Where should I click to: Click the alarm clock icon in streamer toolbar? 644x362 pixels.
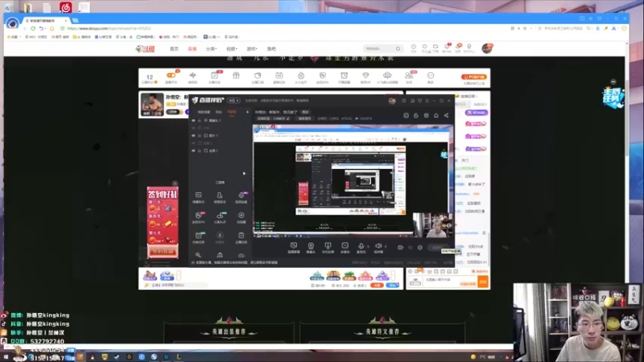tap(345, 76)
